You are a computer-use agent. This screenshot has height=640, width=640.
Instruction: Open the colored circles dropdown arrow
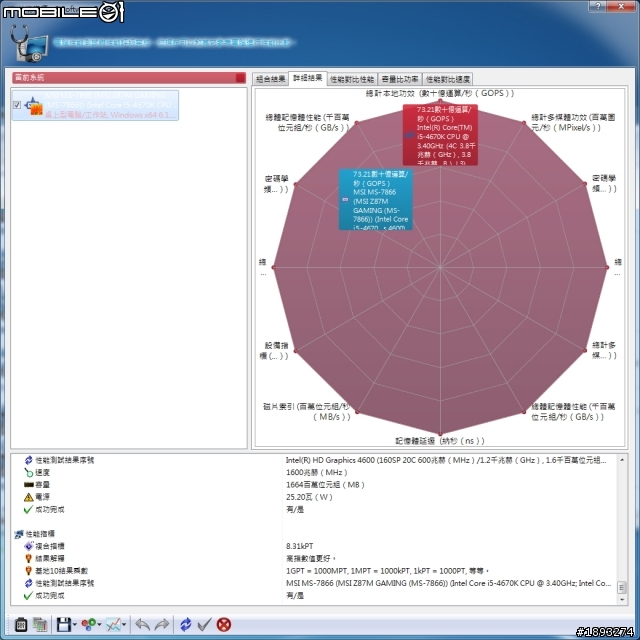coord(99,624)
